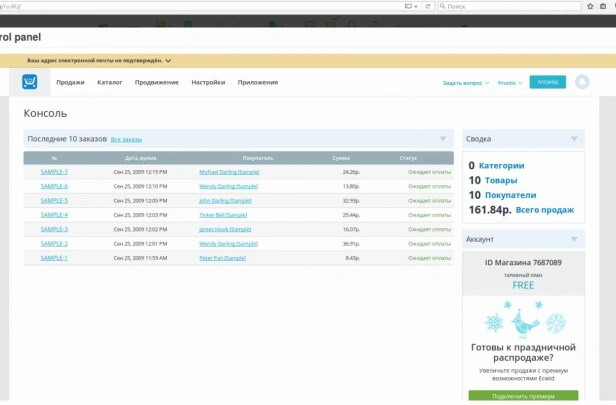Click the browser Поиск search field
The width and height of the screenshot is (616, 405).
510,6
